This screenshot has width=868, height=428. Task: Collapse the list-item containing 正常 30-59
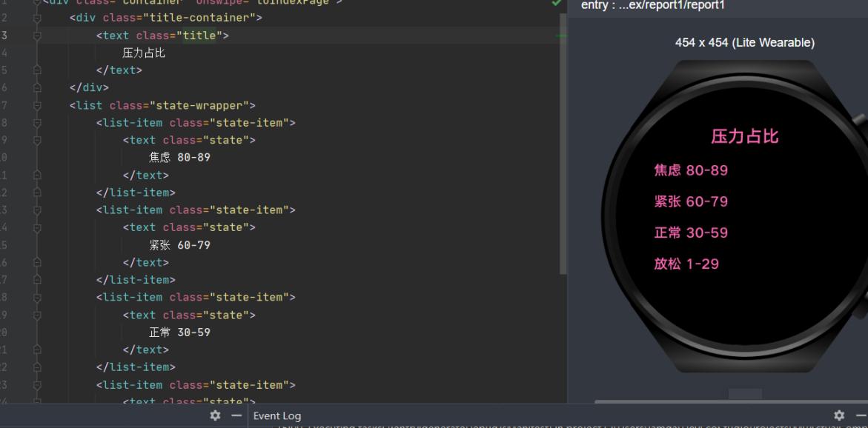coord(37,298)
